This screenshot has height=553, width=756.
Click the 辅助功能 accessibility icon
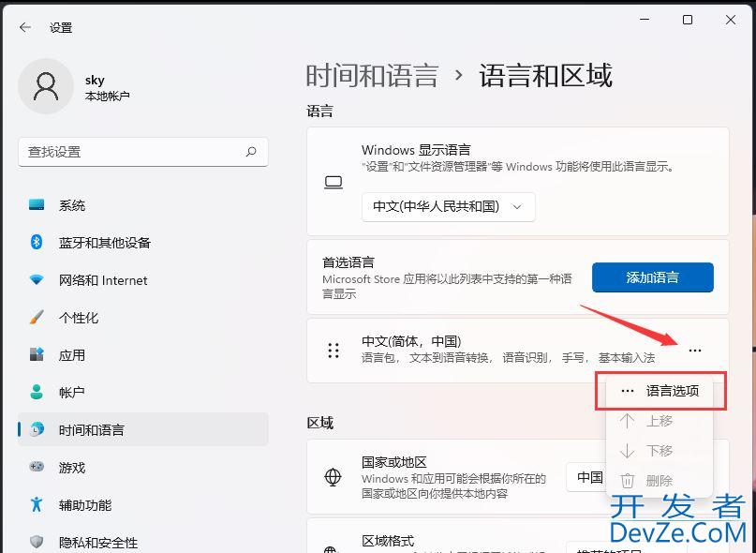point(37,504)
